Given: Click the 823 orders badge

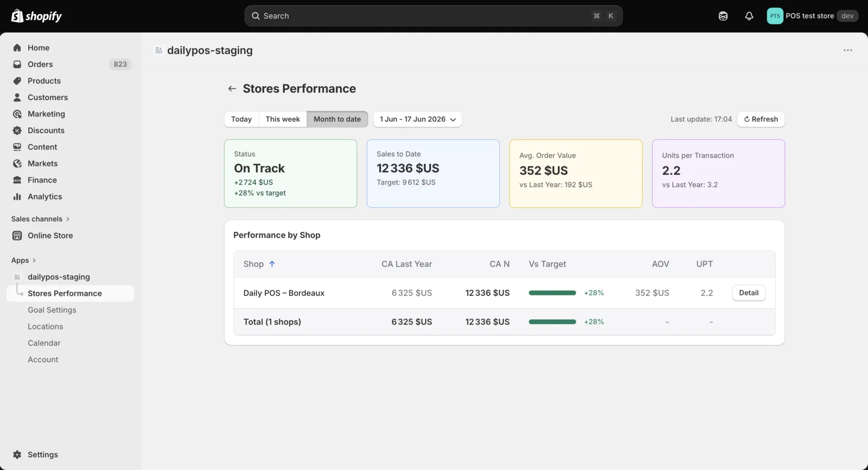Looking at the screenshot, I should point(120,64).
